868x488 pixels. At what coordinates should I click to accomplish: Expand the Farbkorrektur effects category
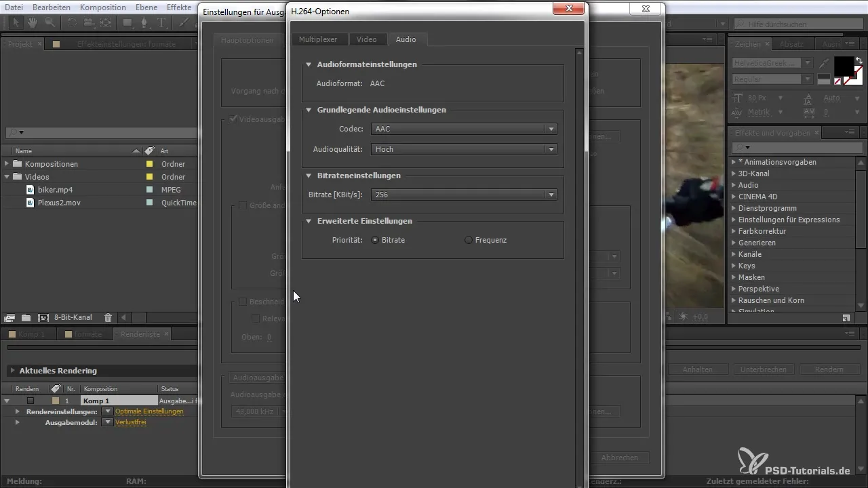(x=734, y=231)
